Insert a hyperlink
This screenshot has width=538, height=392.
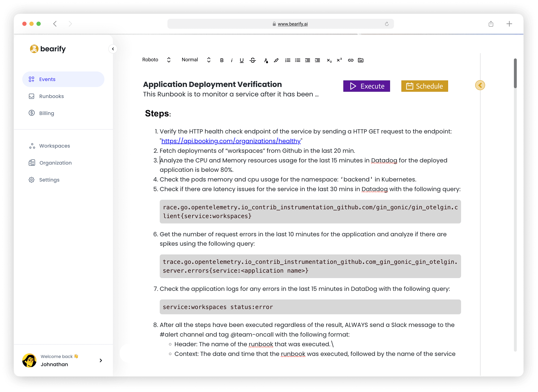pos(351,60)
